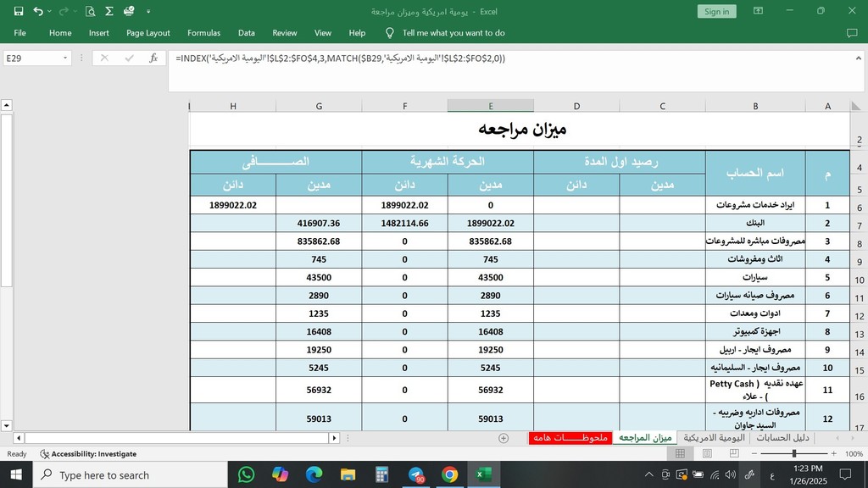This screenshot has height=488, width=868.
Task: Click the zoom in plus button
Action: pos(834,454)
